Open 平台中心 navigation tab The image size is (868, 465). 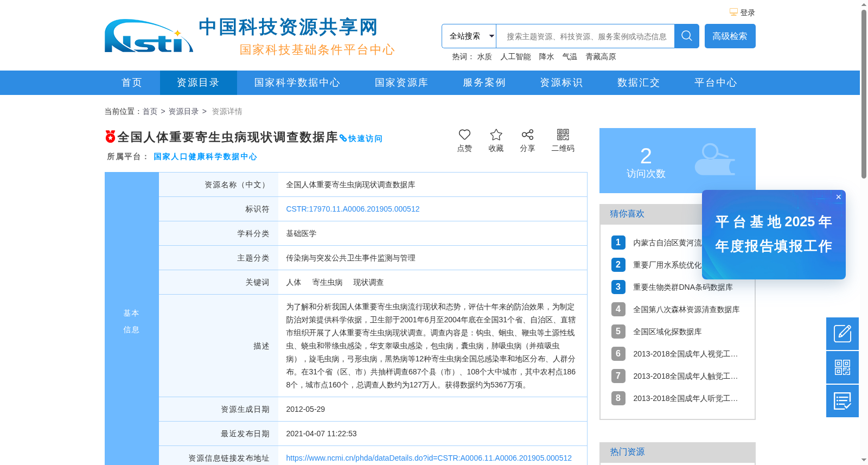click(x=716, y=82)
